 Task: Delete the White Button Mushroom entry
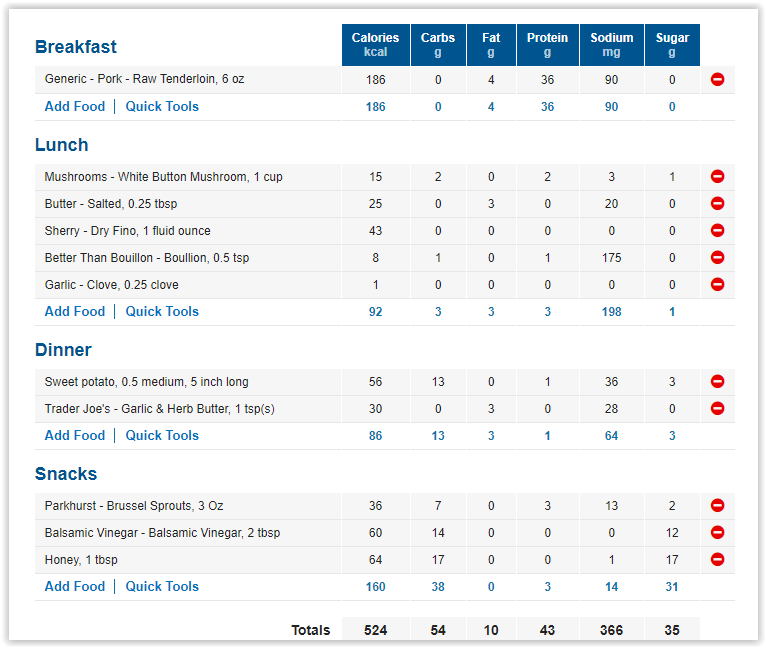(717, 176)
